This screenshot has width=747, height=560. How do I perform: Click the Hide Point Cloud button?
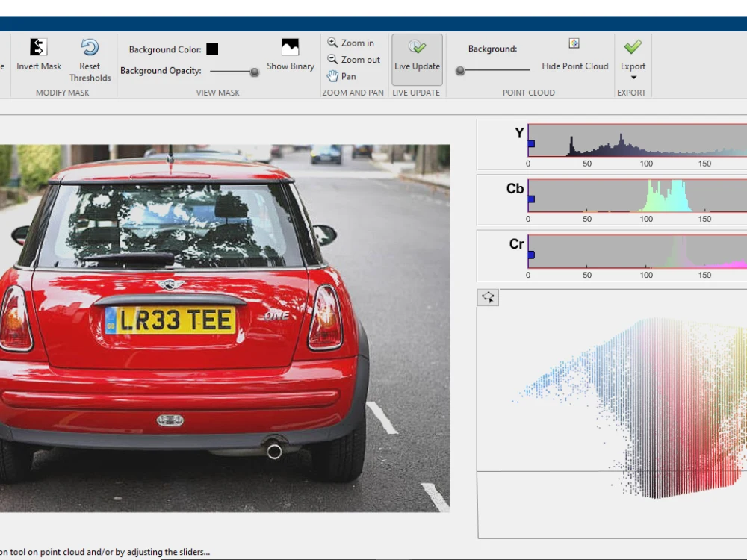tap(574, 66)
